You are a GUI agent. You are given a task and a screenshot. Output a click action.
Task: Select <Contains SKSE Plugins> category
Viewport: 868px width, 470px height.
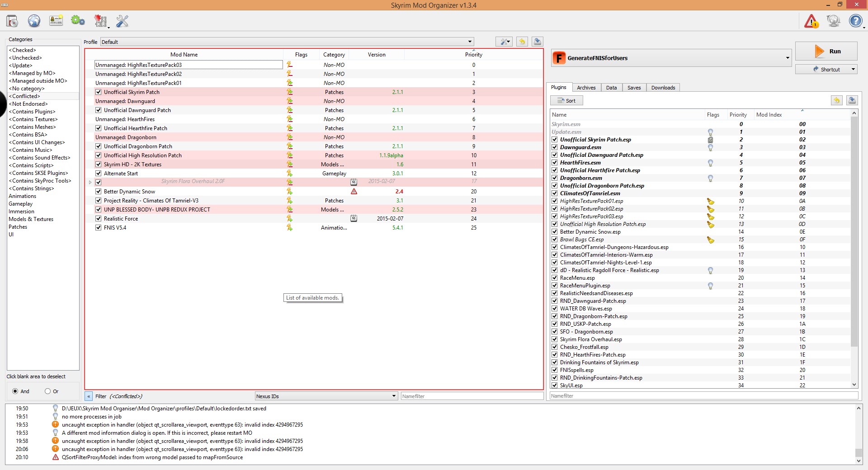coord(43,173)
